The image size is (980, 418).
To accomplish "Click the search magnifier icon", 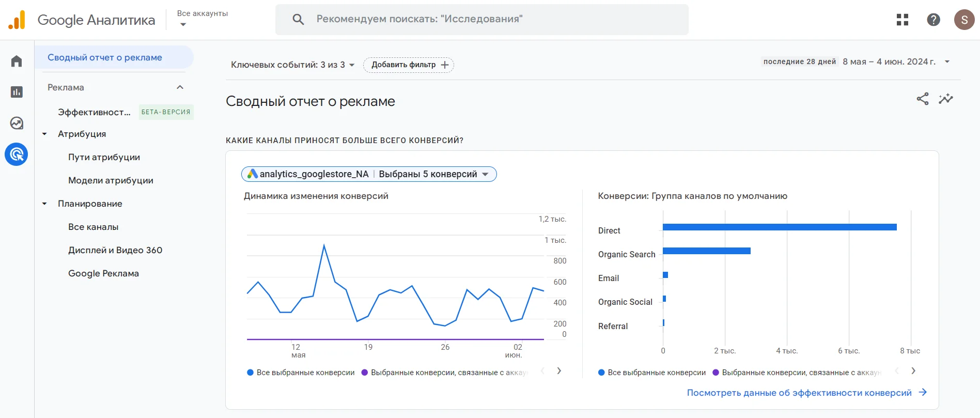I will pyautogui.click(x=298, y=20).
